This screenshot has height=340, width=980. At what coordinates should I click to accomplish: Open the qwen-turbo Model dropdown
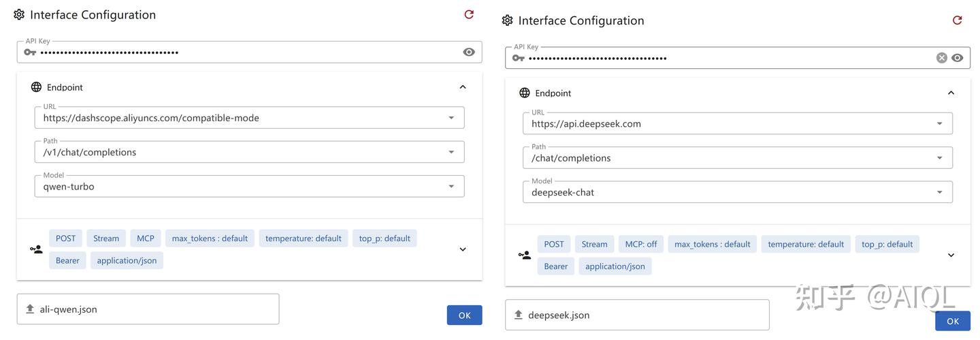pyautogui.click(x=451, y=187)
